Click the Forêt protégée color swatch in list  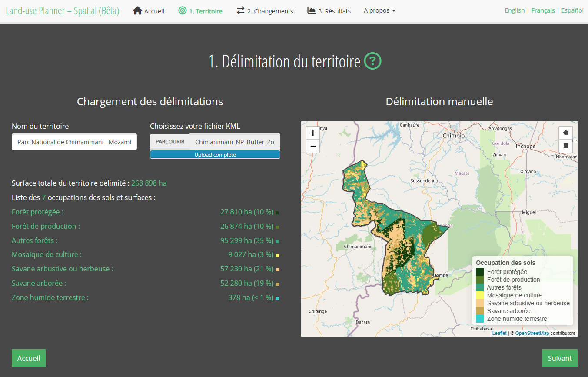coord(277,213)
